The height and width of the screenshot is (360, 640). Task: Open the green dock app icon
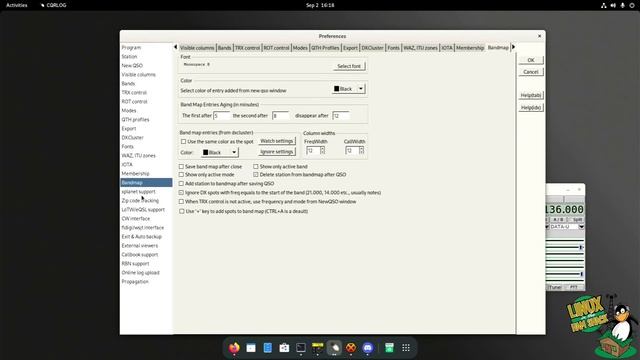click(x=389, y=348)
